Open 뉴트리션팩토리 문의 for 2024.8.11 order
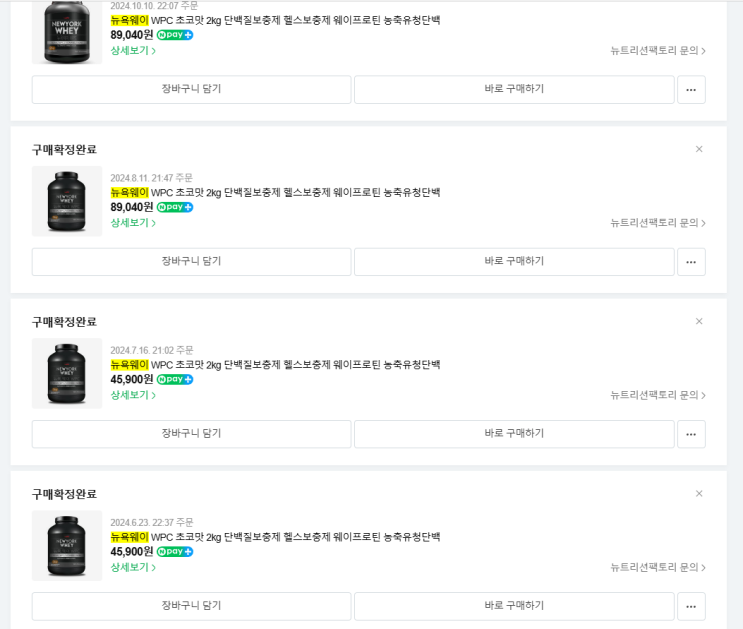 point(658,223)
